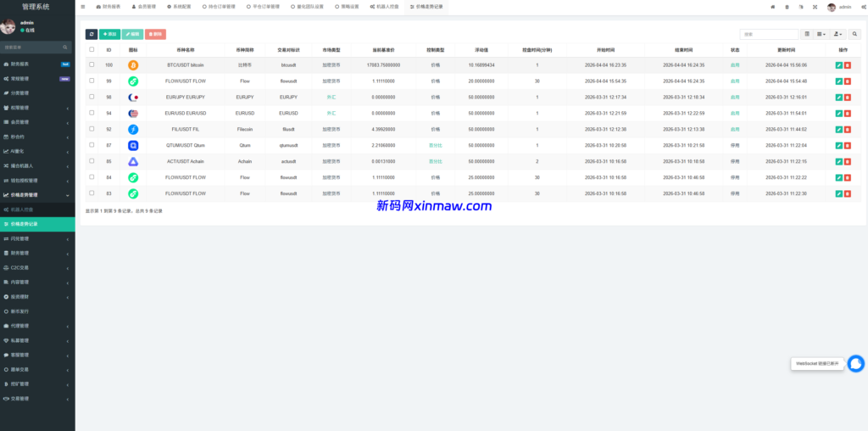Open the 分类管理 leaf item in sidebar
Screen dimensions: 868x431
click(x=37, y=93)
